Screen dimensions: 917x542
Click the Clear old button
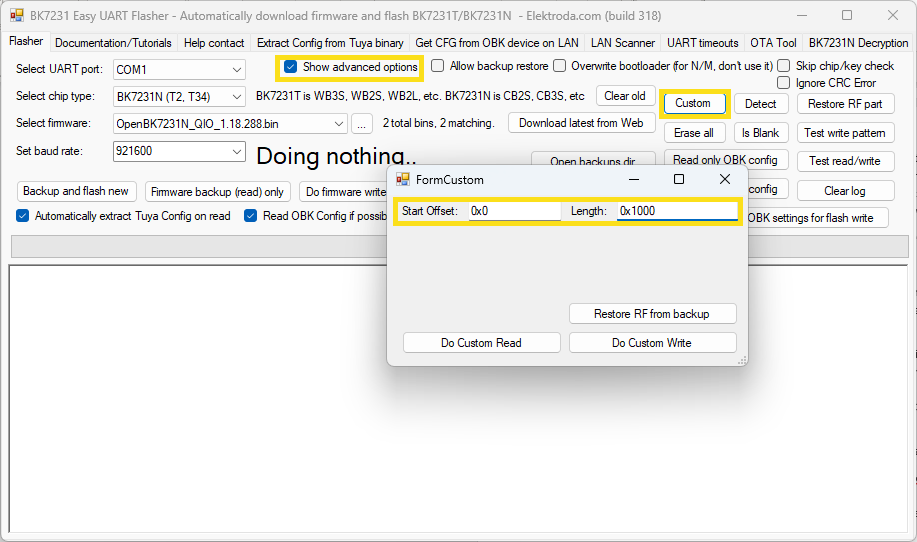[x=625, y=96]
